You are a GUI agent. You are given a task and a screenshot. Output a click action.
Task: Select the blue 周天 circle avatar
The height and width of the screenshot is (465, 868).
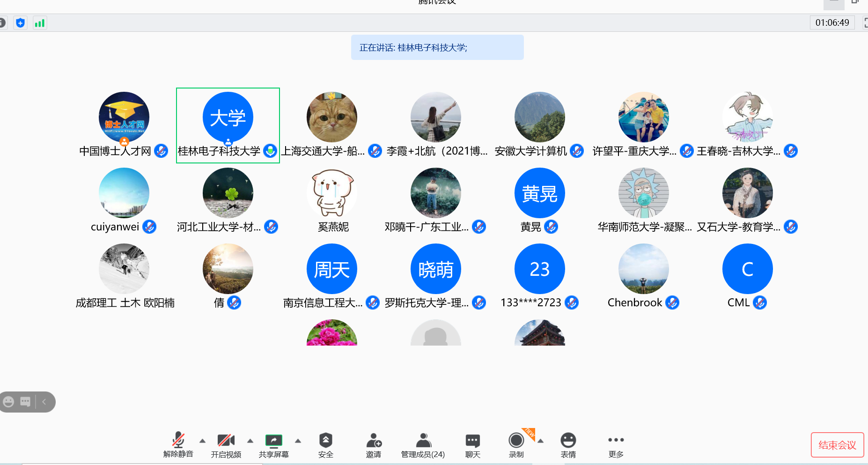coord(332,269)
